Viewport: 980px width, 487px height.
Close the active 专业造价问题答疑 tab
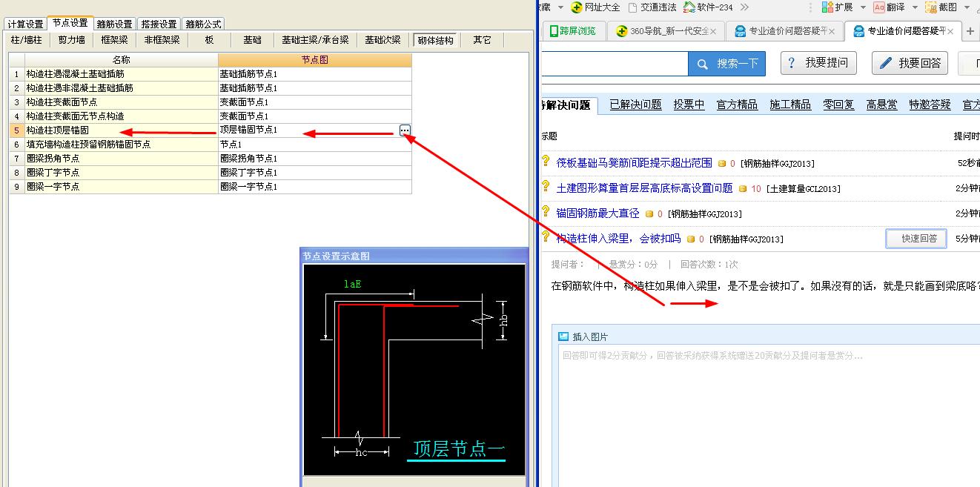point(951,31)
